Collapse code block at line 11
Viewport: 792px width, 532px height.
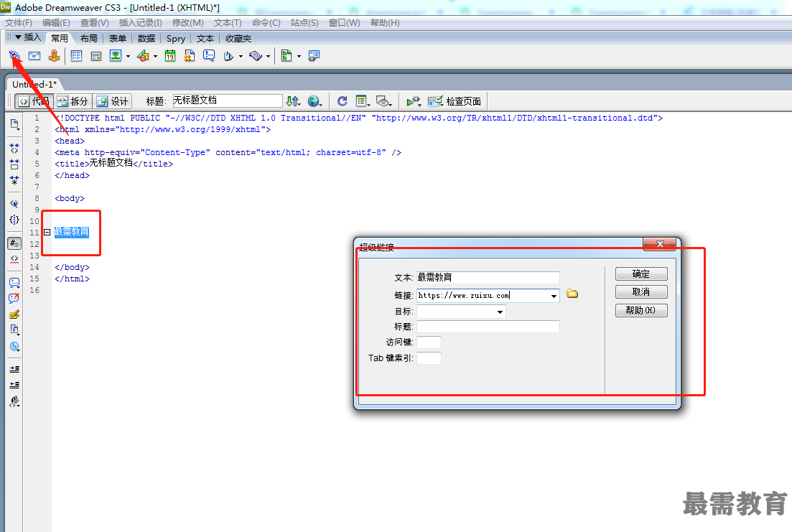47,233
